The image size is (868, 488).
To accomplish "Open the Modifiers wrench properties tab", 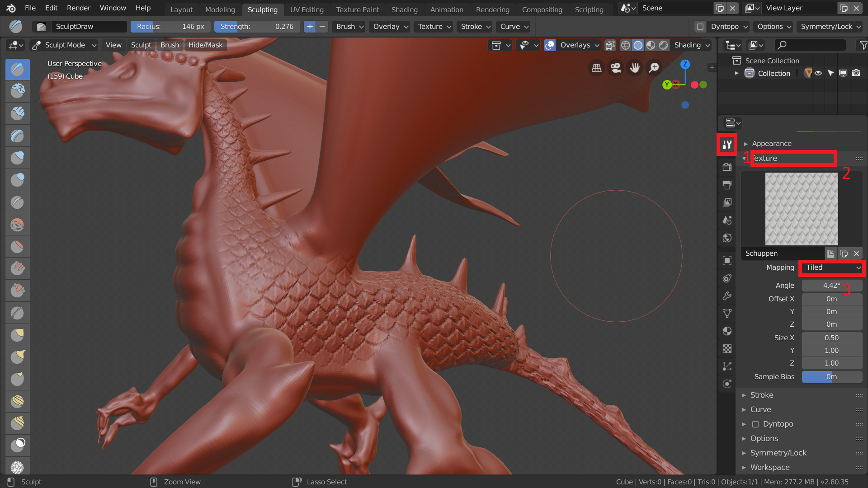I will (x=727, y=296).
